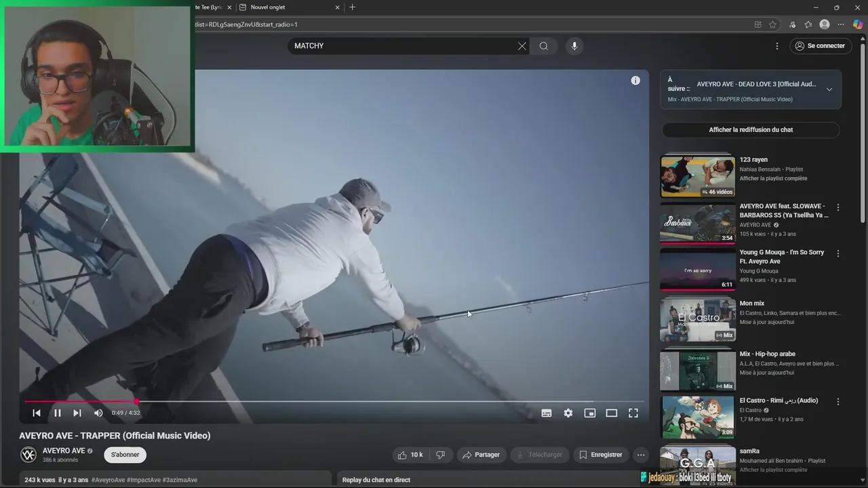This screenshot has width=868, height=488.
Task: Click Mix - AVEYRO AVE - TRAPPER subtitle
Action: point(730,100)
